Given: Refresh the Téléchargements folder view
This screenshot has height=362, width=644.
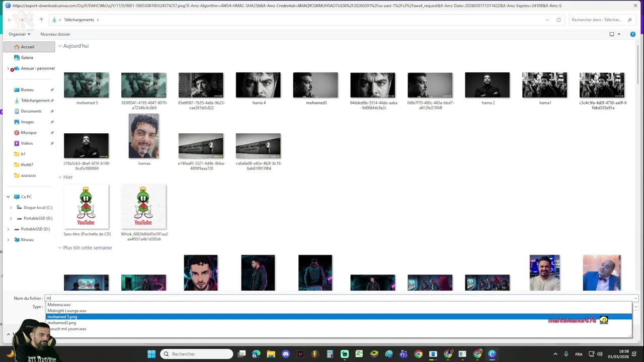Looking at the screenshot, I should [x=558, y=20].
